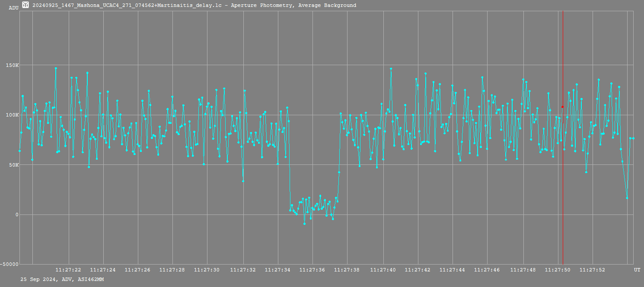Click the ADU unit label at top left
This screenshot has width=644, height=287.
tap(13, 8)
